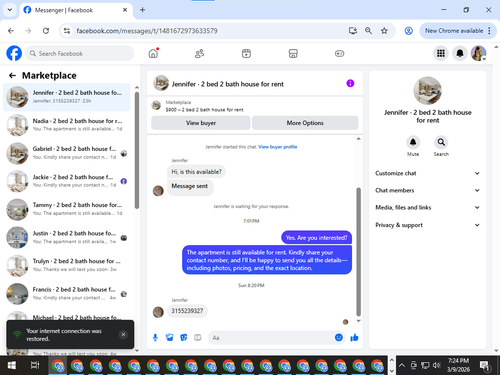Send a thumbs up like
The width and height of the screenshot is (500, 375).
point(354,338)
